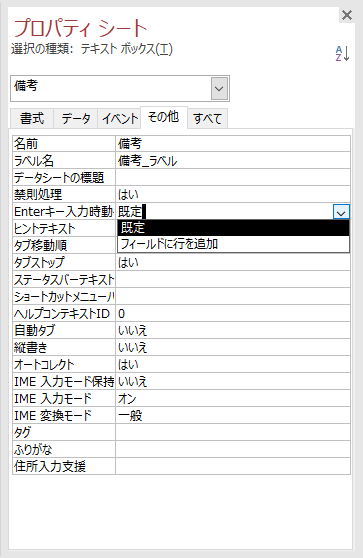Switch to the 書式 tab
Screen dimensions: 363x558
tap(32, 118)
